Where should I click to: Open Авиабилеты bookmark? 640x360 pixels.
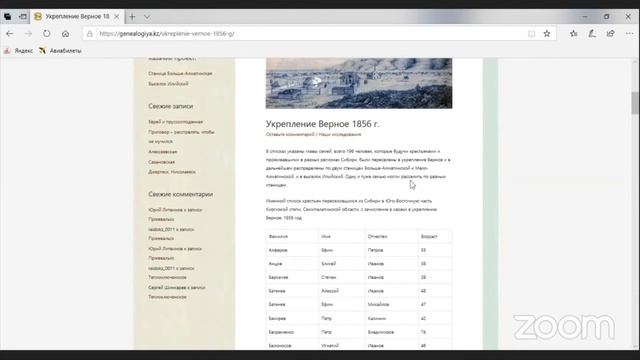click(60, 51)
